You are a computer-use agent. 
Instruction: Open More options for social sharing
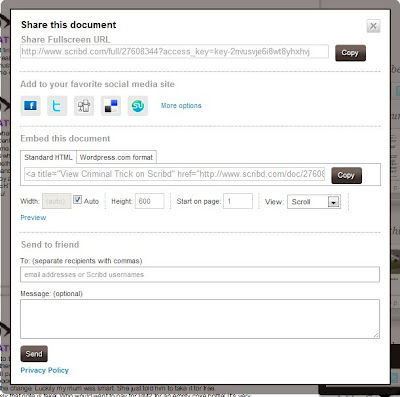click(x=181, y=106)
